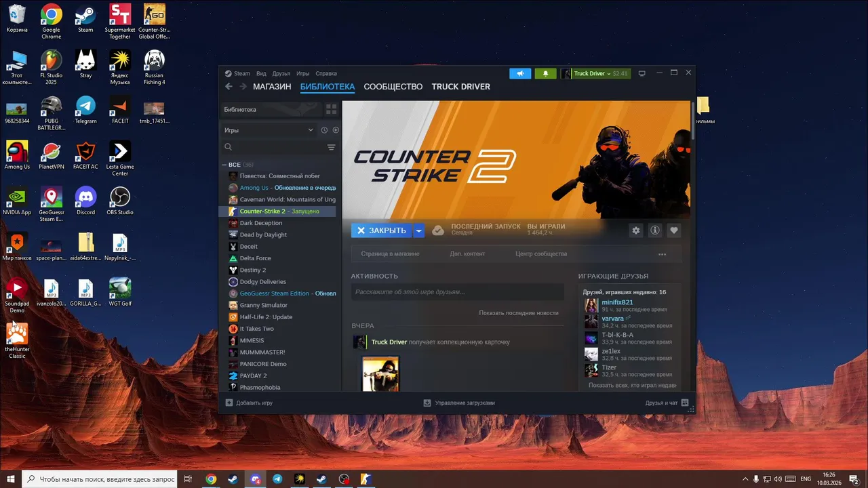Add Counter-Strike 2 to favorites heart
This screenshot has height=488, width=868.
[674, 230]
